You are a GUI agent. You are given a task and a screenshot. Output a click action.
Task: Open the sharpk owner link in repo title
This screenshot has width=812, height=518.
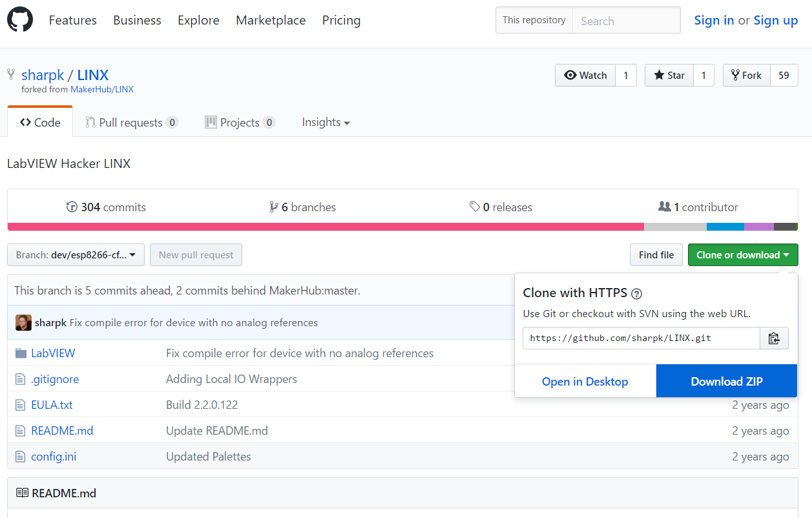coord(43,74)
